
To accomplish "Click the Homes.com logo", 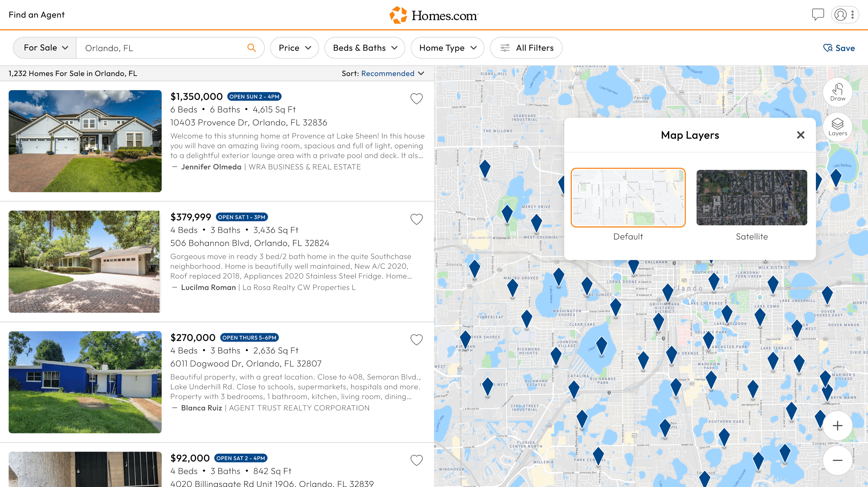I will coord(434,15).
